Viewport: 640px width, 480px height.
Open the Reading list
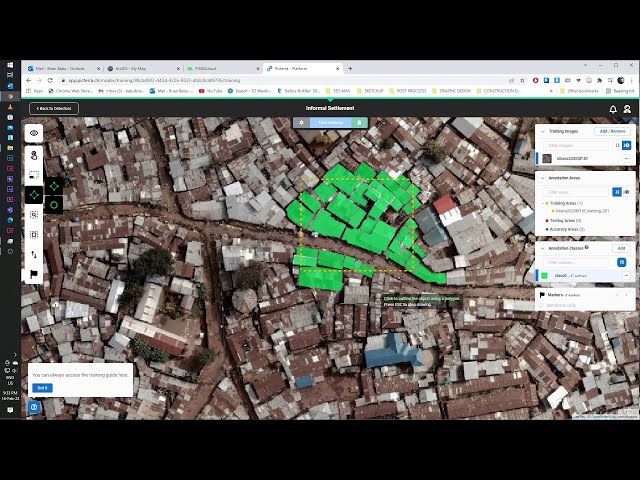[x=620, y=91]
